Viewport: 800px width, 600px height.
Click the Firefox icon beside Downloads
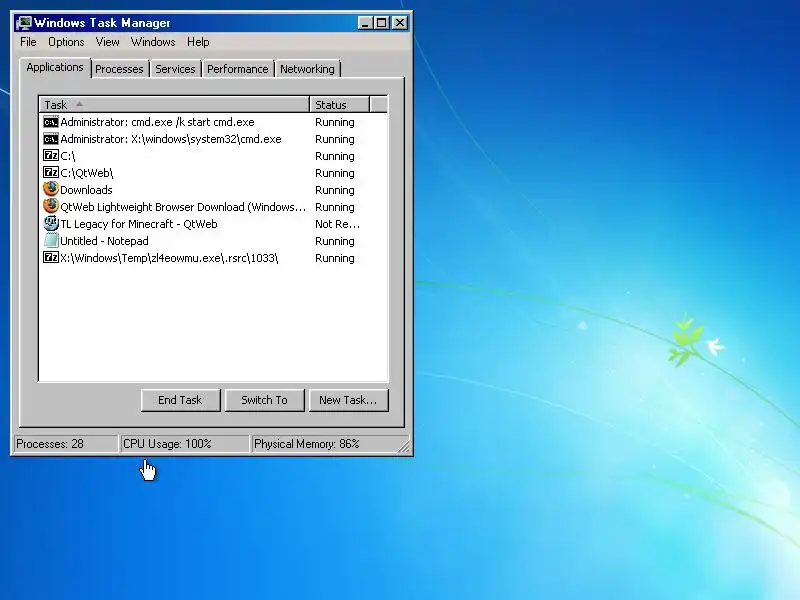[x=51, y=189]
